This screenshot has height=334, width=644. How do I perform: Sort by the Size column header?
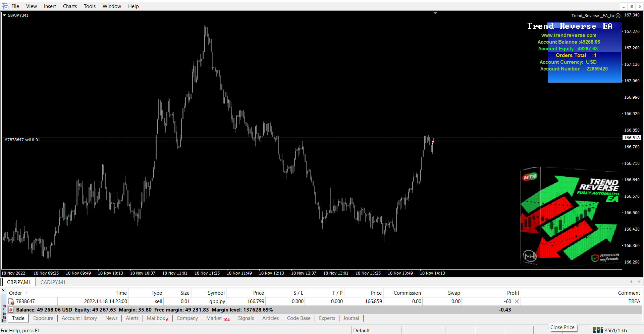point(177,293)
